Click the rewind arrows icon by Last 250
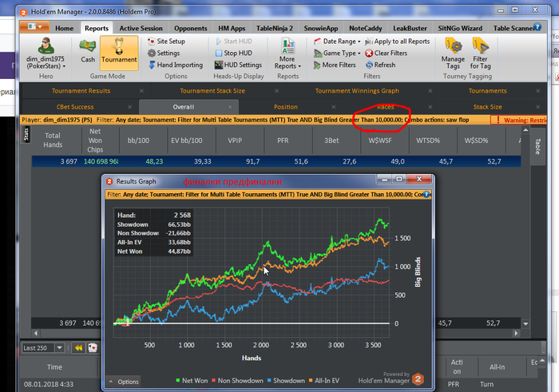Image resolution: width=559 pixels, height=392 pixels. click(78, 348)
